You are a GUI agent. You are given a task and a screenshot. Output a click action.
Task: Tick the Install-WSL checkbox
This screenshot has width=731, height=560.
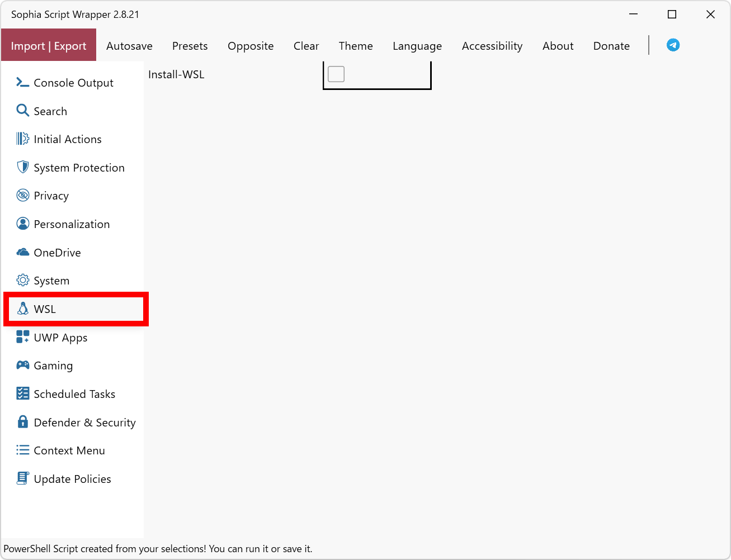(336, 74)
